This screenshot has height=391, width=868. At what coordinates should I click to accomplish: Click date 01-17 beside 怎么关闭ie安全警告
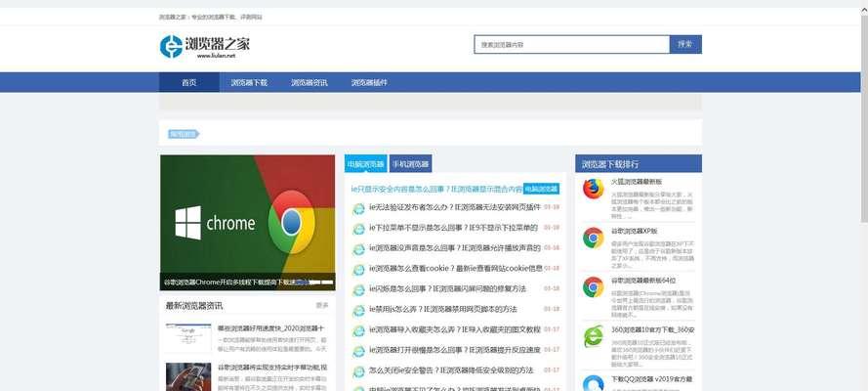pyautogui.click(x=552, y=370)
